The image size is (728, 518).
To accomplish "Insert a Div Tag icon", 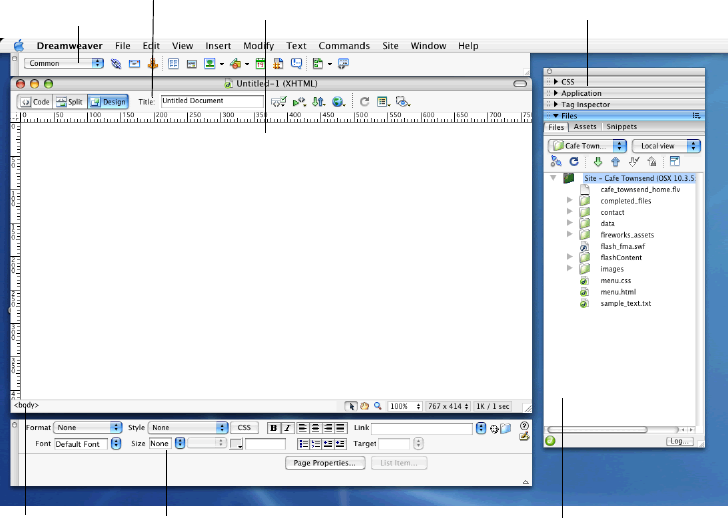I will tap(192, 64).
